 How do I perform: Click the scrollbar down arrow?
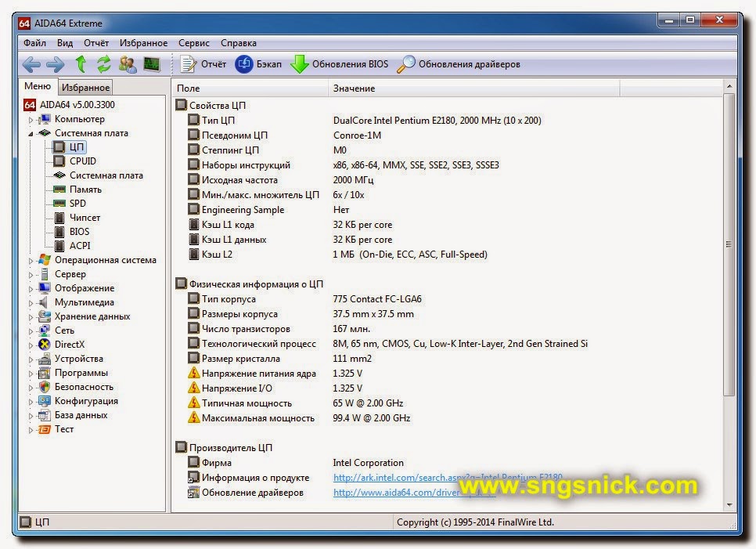tap(729, 505)
